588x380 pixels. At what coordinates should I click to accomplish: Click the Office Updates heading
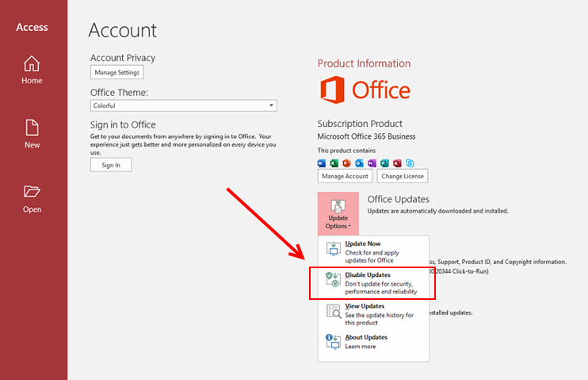coord(399,199)
